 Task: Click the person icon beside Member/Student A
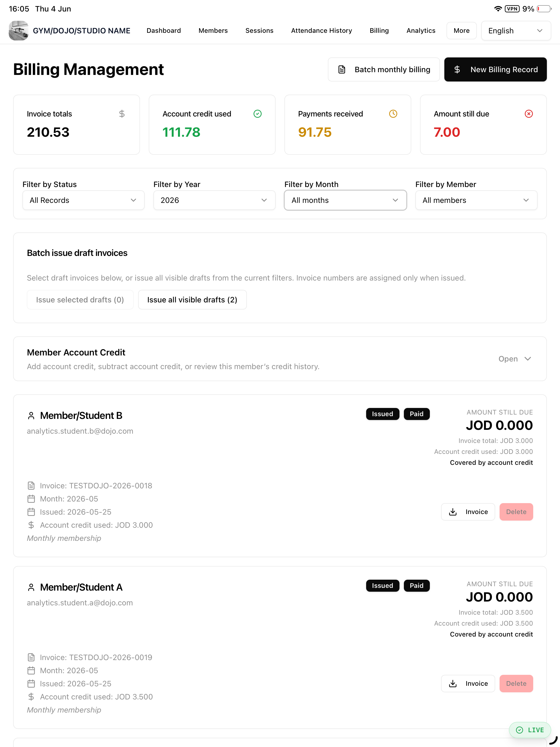31,588
